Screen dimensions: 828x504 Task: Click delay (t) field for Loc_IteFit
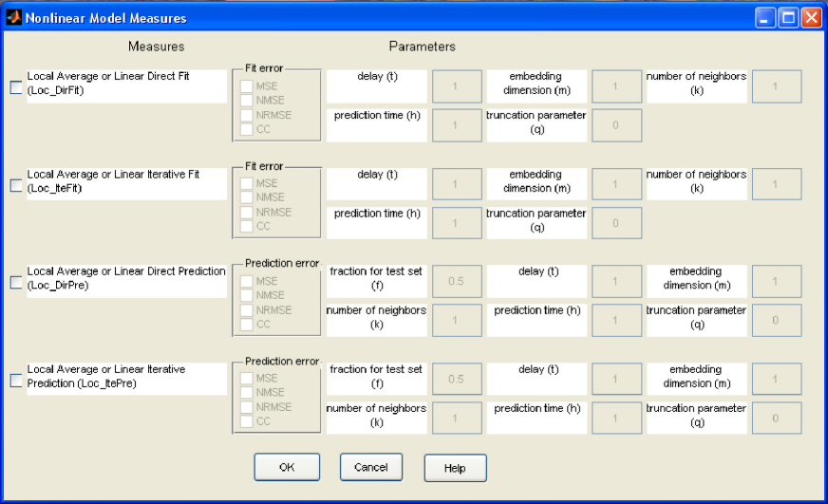point(458,185)
